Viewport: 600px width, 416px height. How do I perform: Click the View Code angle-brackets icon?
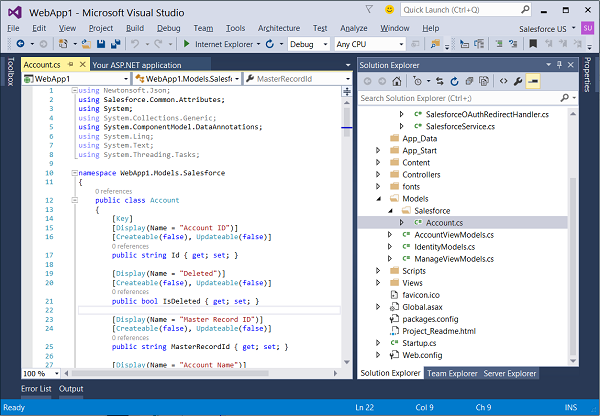coord(504,81)
